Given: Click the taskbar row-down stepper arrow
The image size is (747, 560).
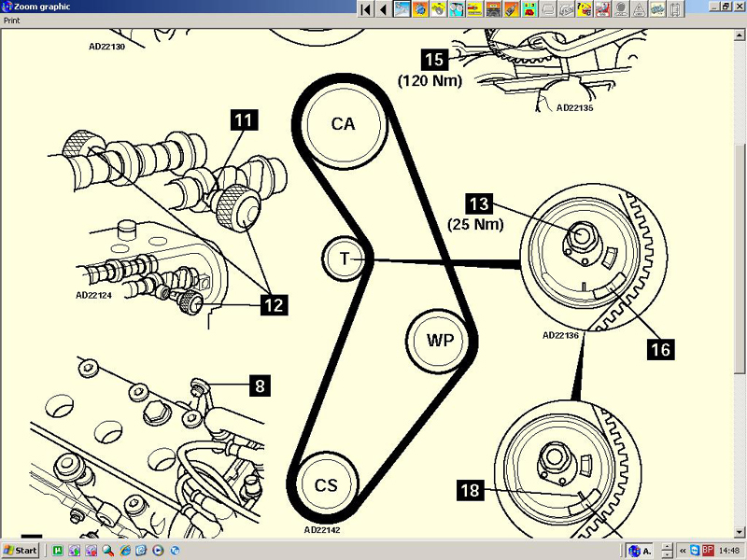Looking at the screenshot, I should click(666, 555).
